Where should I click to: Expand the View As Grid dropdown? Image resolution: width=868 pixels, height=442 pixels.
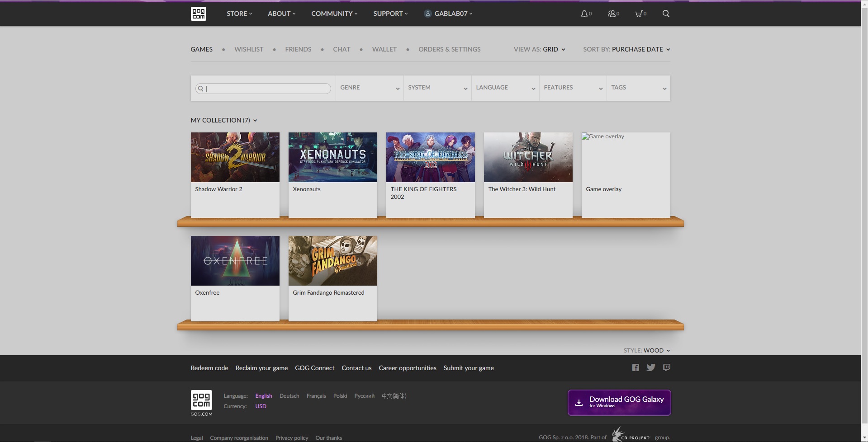pos(539,49)
